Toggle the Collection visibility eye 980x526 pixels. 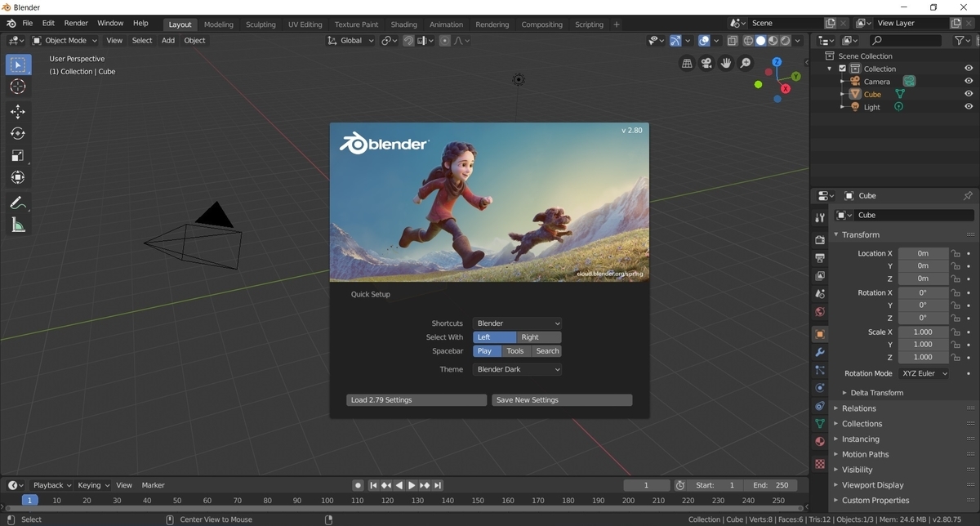point(969,69)
